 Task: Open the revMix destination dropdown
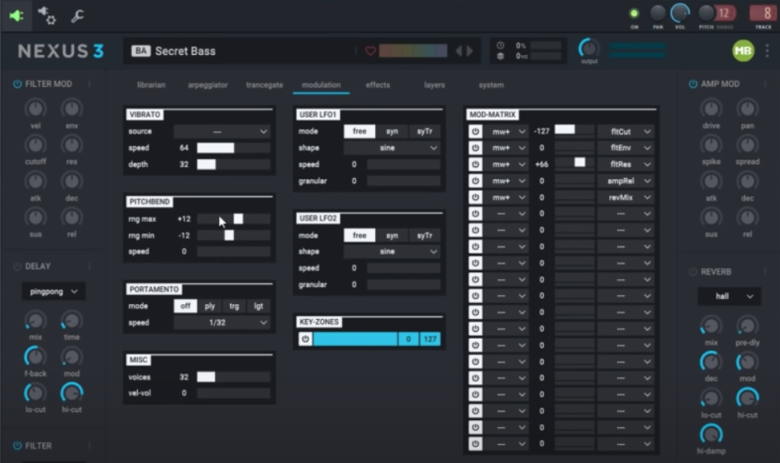(x=625, y=197)
